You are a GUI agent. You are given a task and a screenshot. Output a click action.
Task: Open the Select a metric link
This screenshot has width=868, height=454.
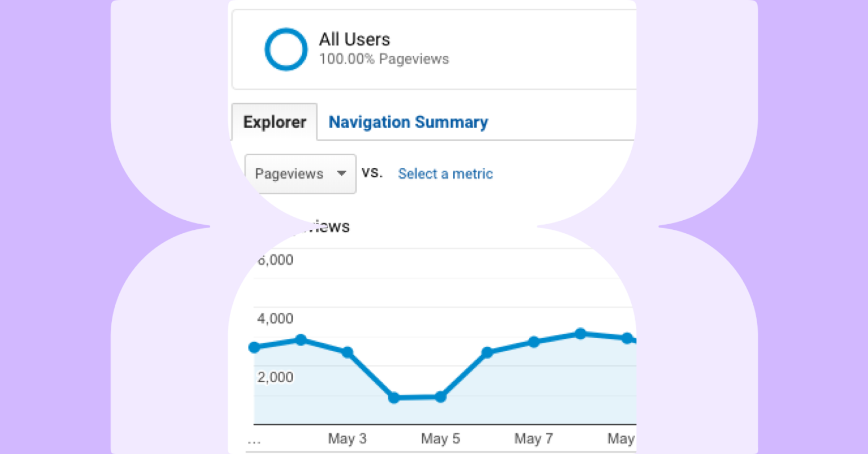445,173
